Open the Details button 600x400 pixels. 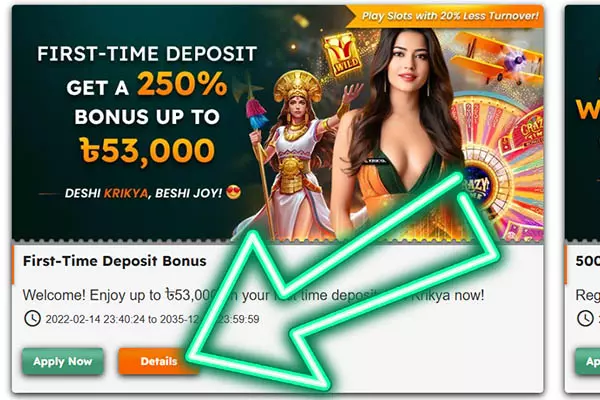159,361
